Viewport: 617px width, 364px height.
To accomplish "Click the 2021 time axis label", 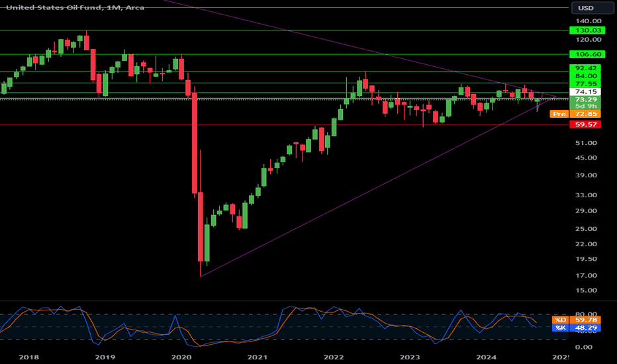I will (258, 357).
